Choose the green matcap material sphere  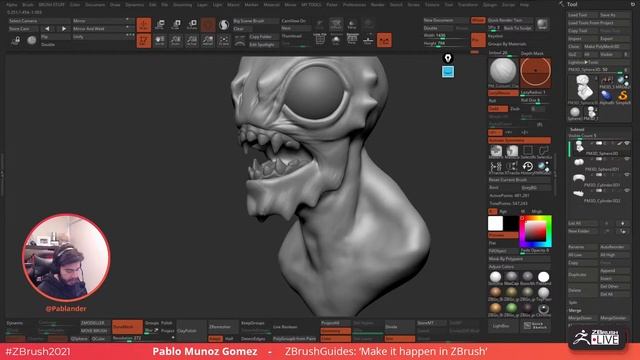511,308
